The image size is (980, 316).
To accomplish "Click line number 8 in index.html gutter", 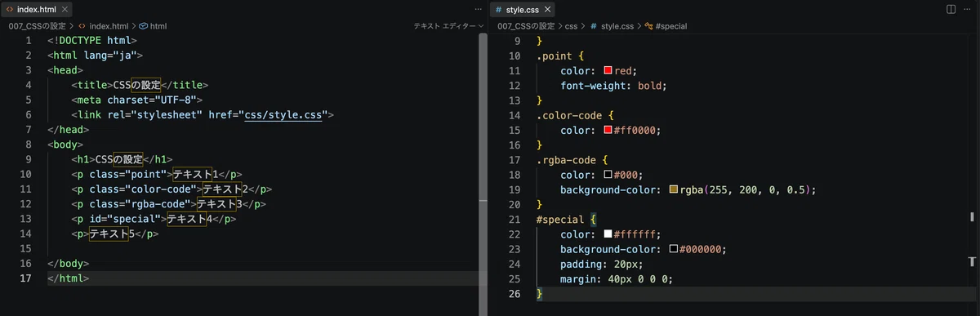I will [x=28, y=145].
